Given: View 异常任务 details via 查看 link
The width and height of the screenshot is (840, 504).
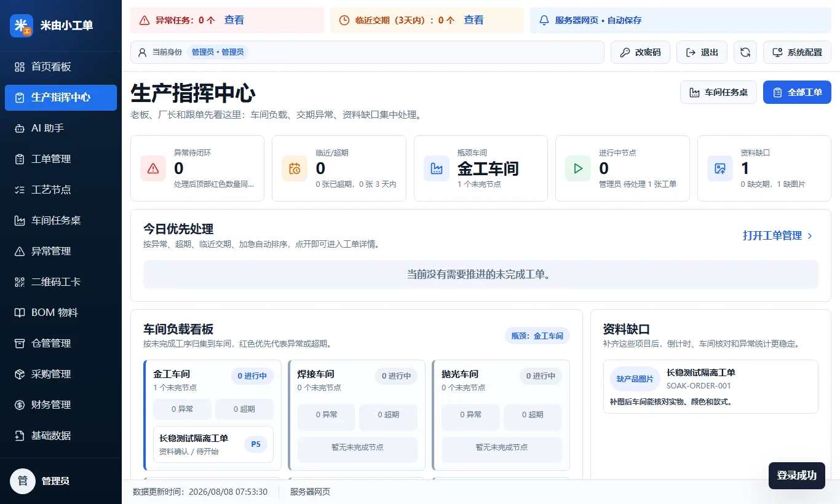Looking at the screenshot, I should [234, 20].
